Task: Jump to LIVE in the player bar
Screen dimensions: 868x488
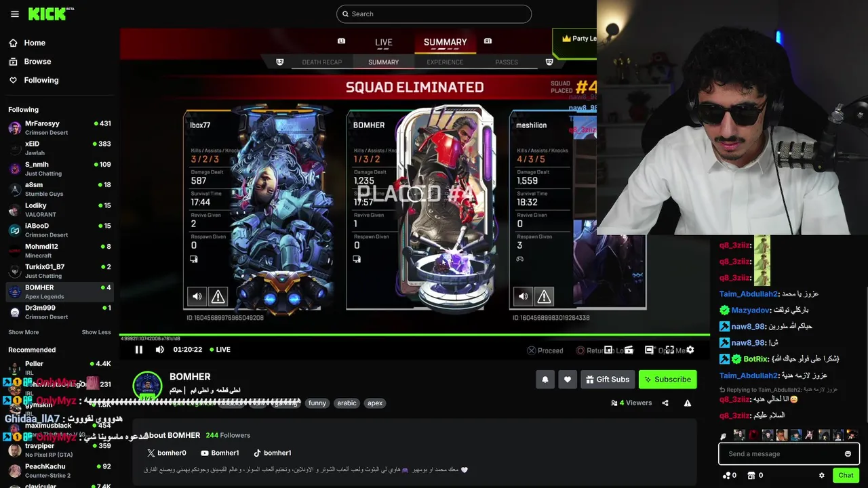Action: tap(220, 350)
